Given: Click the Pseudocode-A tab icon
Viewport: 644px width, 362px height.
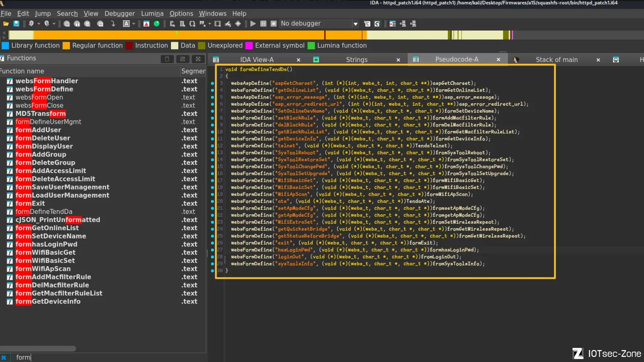Looking at the screenshot, I should (x=416, y=59).
